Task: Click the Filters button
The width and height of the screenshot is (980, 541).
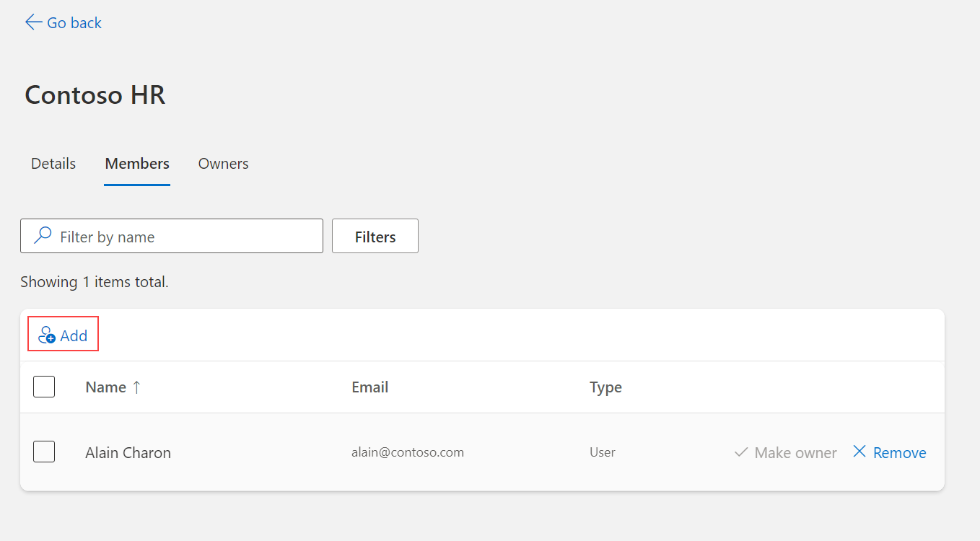Action: (x=375, y=236)
